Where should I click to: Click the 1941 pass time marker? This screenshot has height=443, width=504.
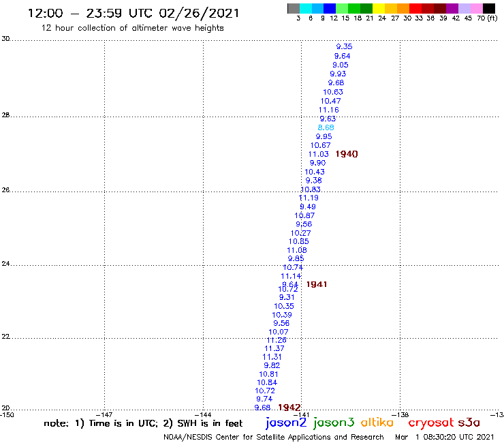click(x=317, y=284)
